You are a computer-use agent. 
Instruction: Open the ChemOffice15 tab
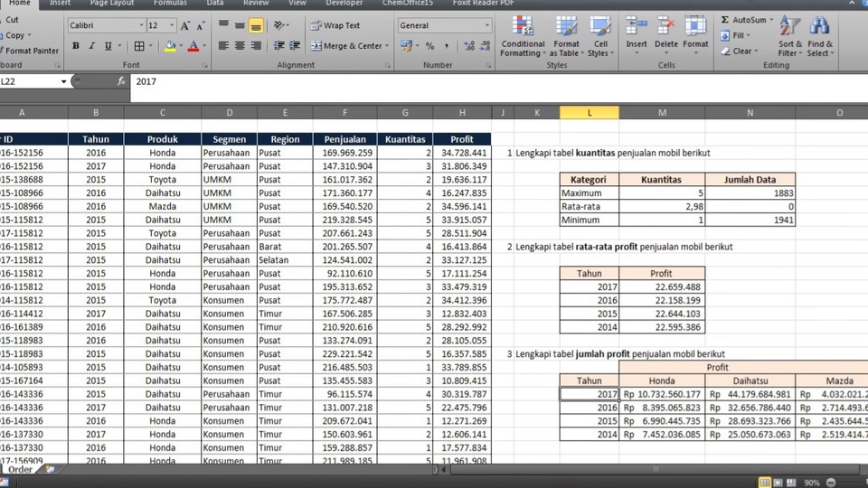pos(408,4)
